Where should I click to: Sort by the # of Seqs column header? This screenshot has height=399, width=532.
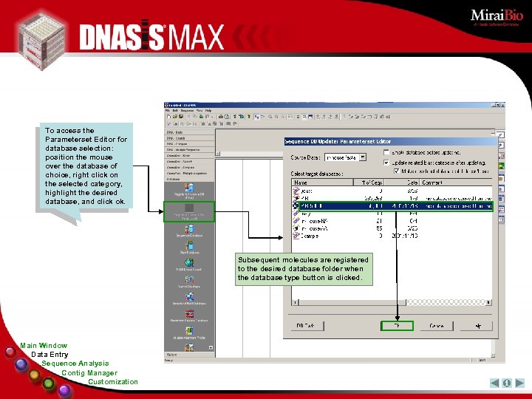(x=369, y=183)
